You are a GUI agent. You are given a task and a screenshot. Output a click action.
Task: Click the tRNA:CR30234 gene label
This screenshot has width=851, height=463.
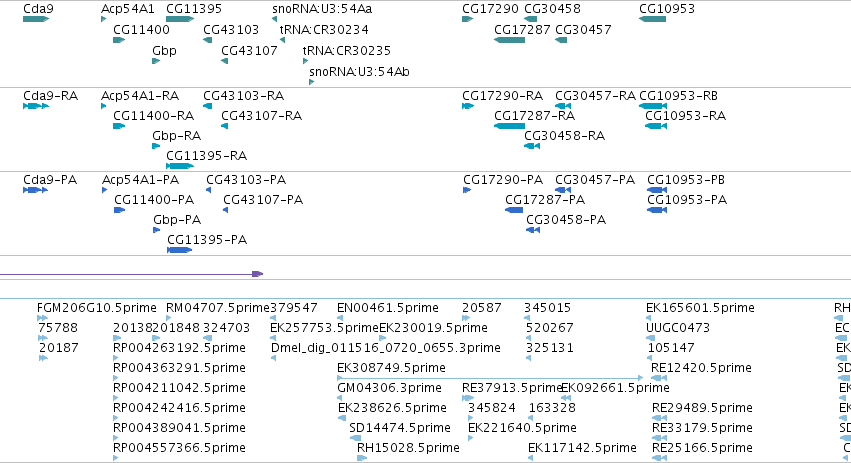[324, 29]
